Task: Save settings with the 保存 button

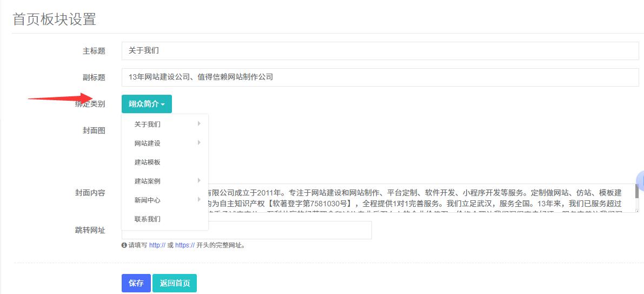Action: (x=136, y=283)
